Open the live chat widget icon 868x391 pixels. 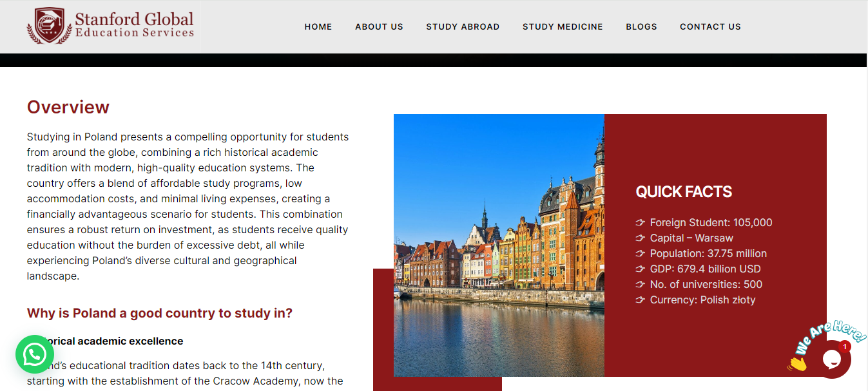coord(832,359)
